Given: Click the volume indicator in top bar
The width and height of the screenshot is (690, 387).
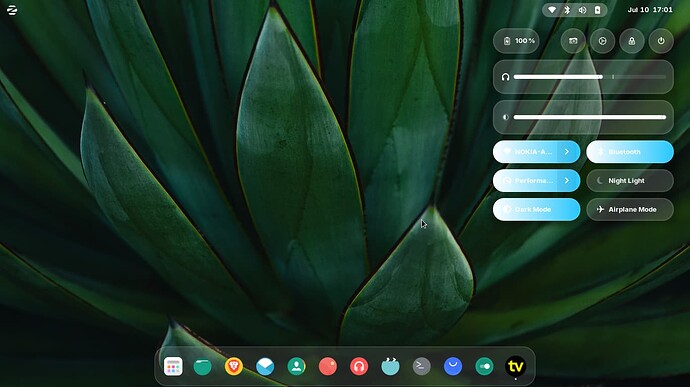Looking at the screenshot, I should pos(582,10).
